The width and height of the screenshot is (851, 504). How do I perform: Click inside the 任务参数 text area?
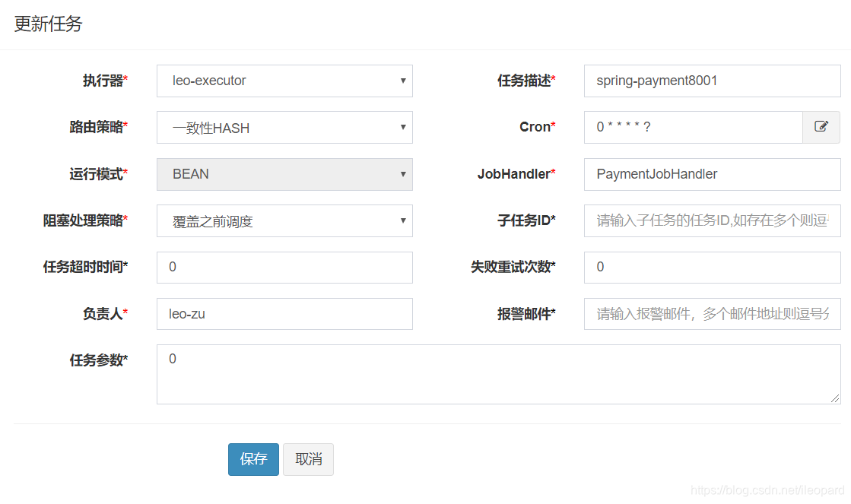[498, 374]
